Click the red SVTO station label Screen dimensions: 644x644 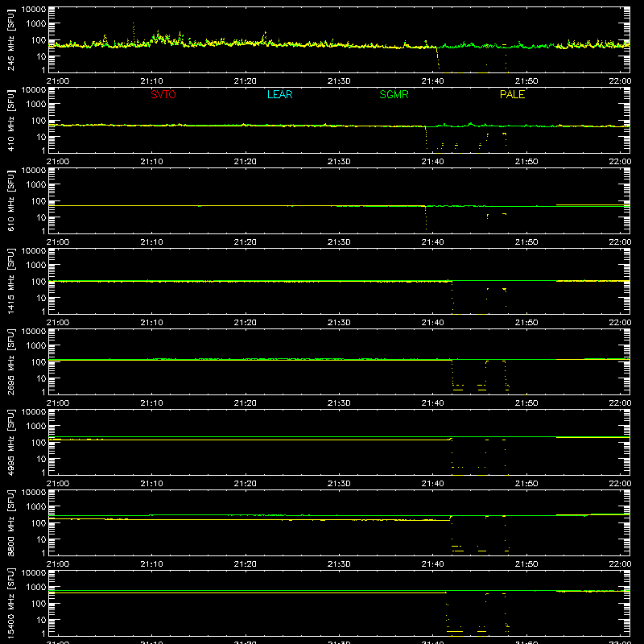pos(163,94)
